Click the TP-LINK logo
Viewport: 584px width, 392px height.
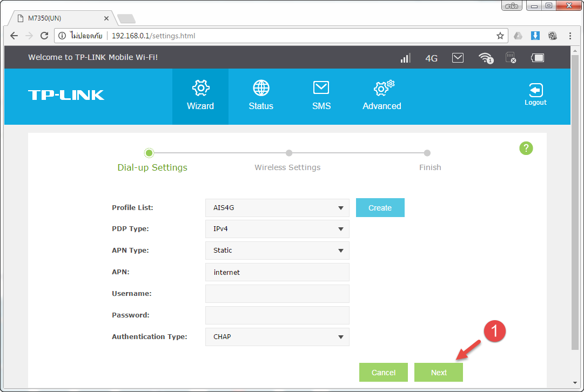[x=66, y=95]
